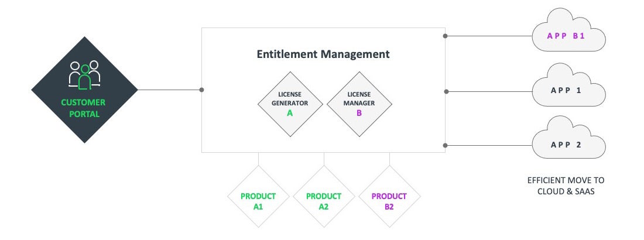
Task: Click the green letter A in License Generator
Action: tap(290, 114)
